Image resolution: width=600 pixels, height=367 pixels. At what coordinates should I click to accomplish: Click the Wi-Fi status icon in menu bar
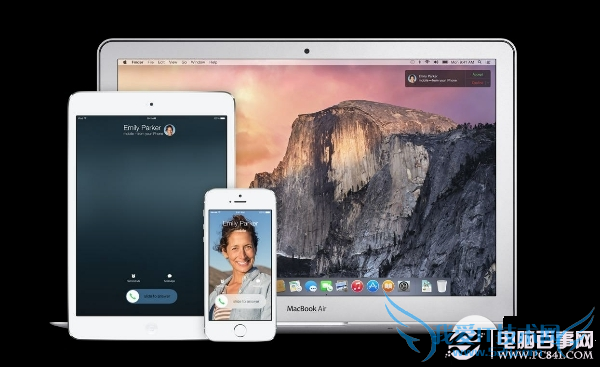click(427, 62)
